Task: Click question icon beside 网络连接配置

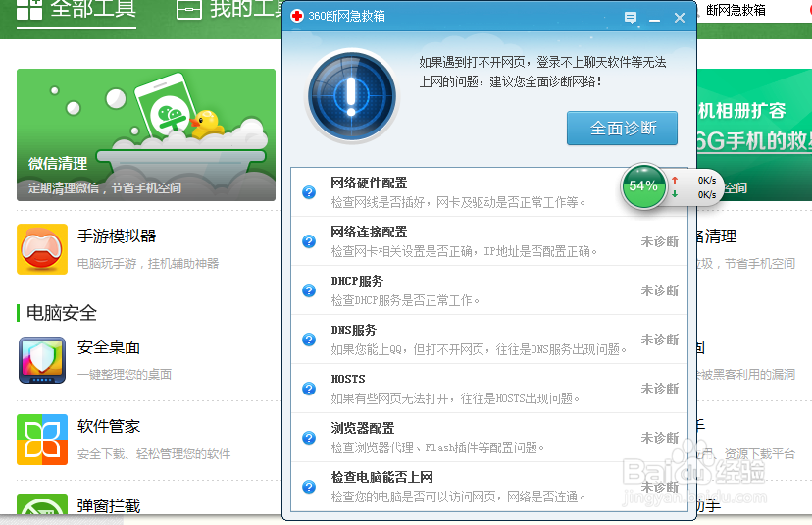Action: click(309, 241)
